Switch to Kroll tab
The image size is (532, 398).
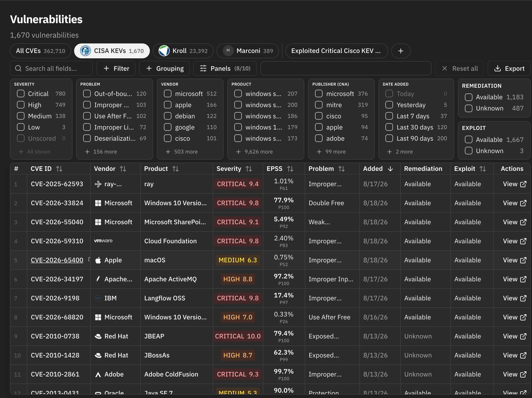(x=183, y=51)
